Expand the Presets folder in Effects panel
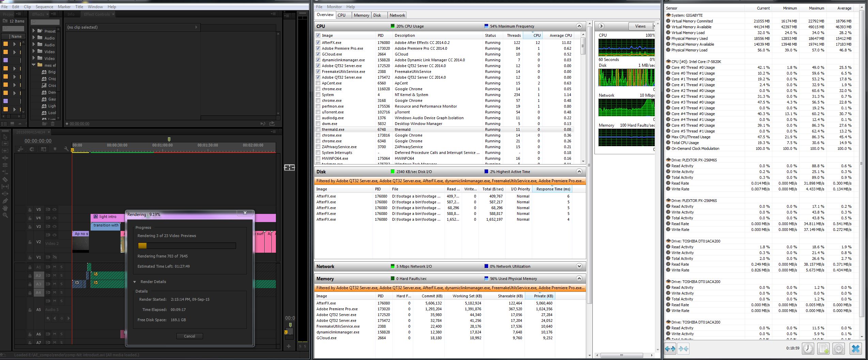 pyautogui.click(x=34, y=31)
